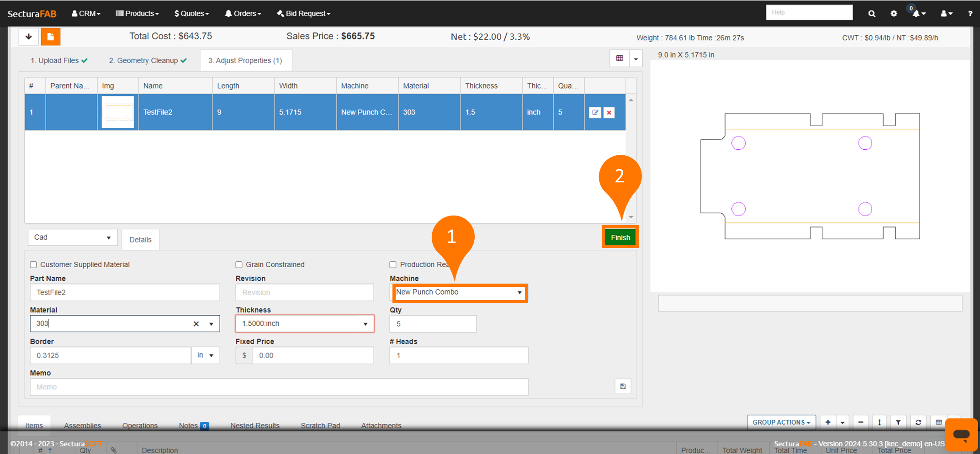Click the Part Name input field
Screen dimensions: 980x454
point(125,292)
